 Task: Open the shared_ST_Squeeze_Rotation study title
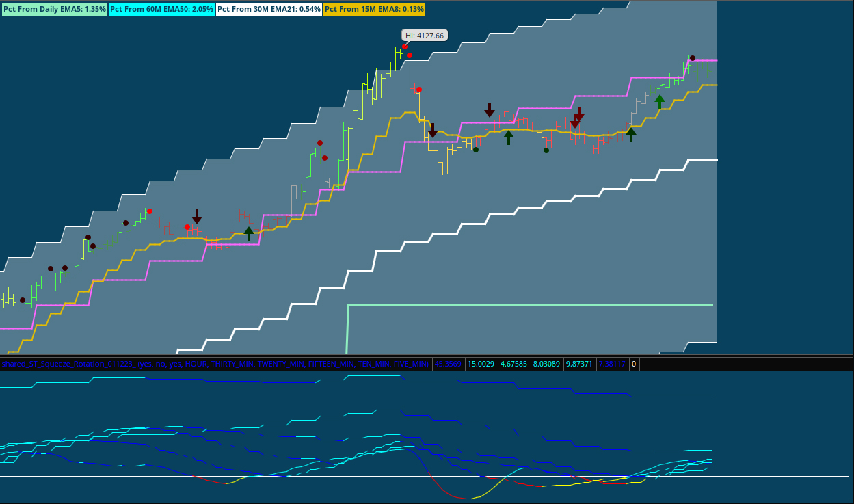215,364
